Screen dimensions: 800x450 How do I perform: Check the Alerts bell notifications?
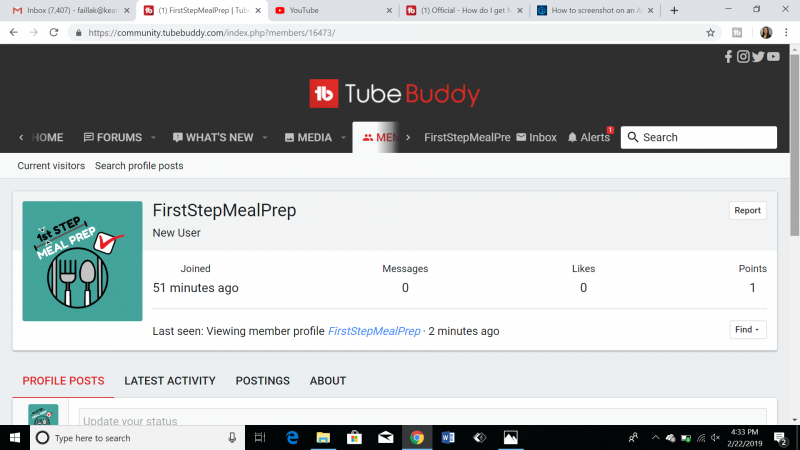(x=588, y=137)
